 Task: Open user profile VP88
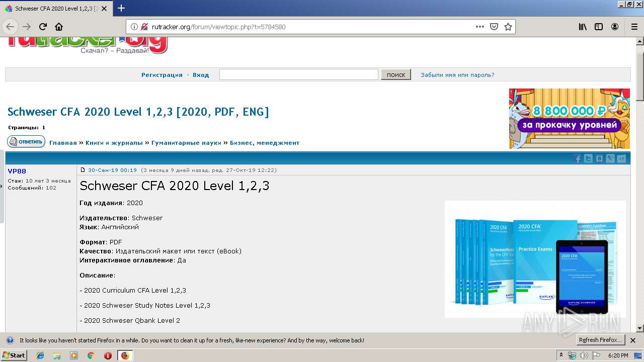17,171
